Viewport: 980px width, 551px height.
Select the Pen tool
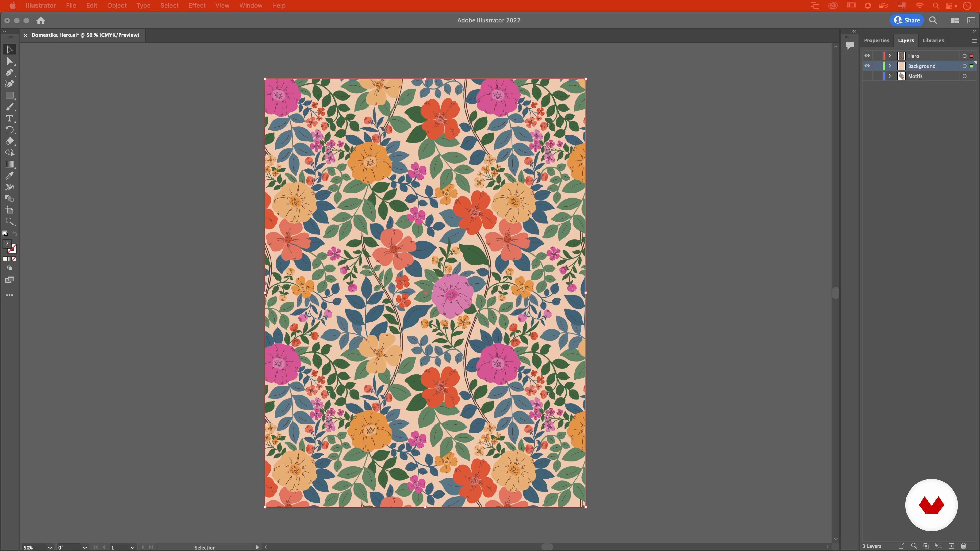(x=9, y=73)
